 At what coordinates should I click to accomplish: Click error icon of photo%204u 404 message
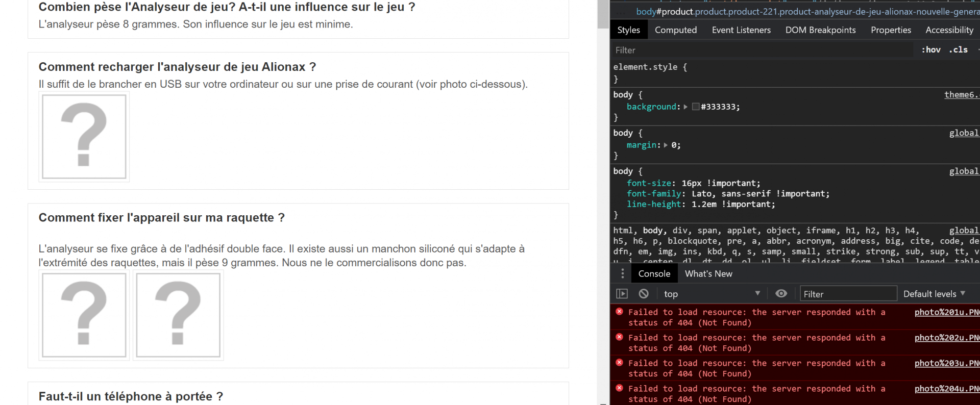pyautogui.click(x=619, y=388)
